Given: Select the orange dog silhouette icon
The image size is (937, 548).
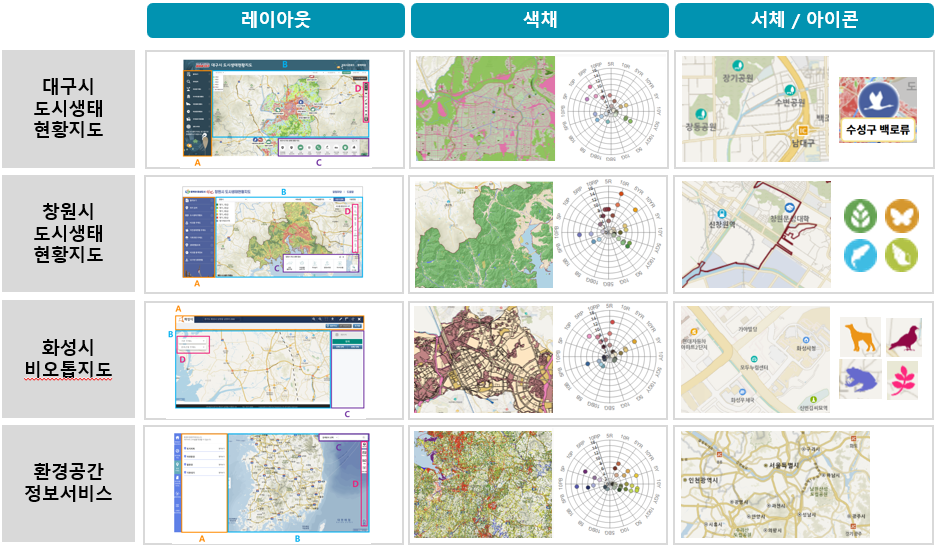Looking at the screenshot, I should pos(859,336).
